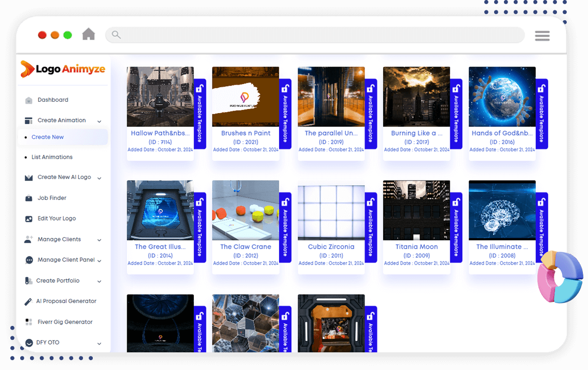This screenshot has width=588, height=370.
Task: Click the Job Finder briefcase icon
Action: pos(29,198)
